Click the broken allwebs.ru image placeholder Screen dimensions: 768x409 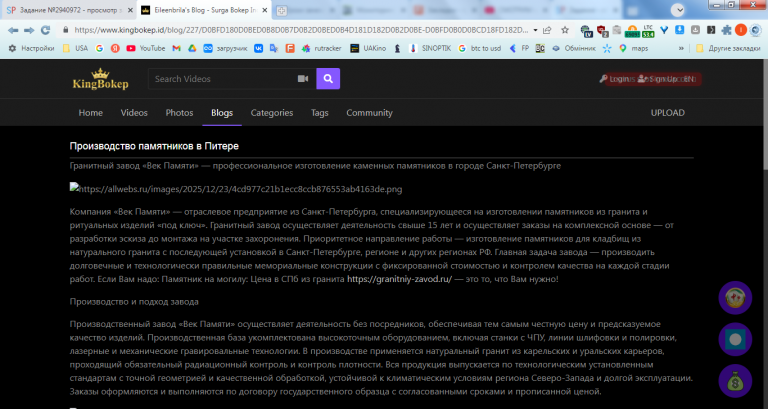[x=236, y=189]
